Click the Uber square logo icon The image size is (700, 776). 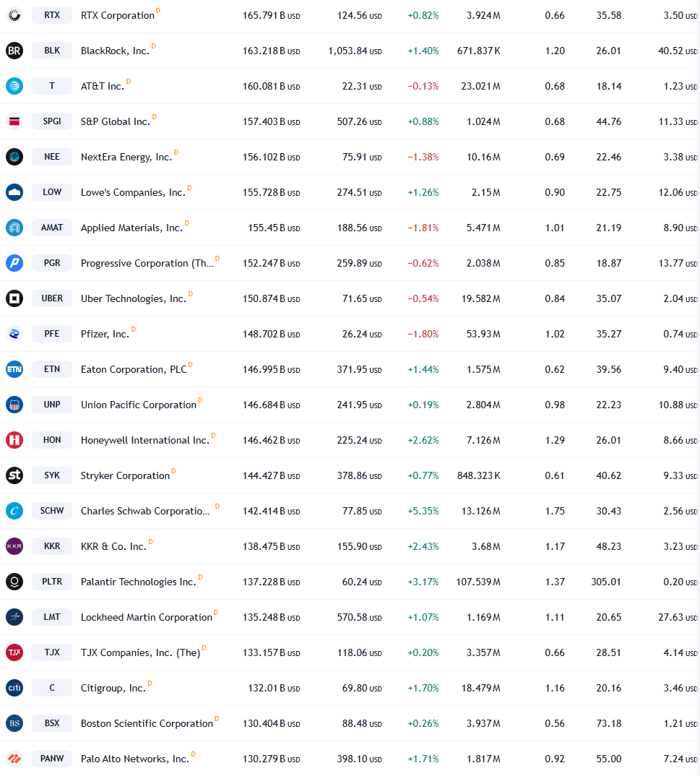14,298
